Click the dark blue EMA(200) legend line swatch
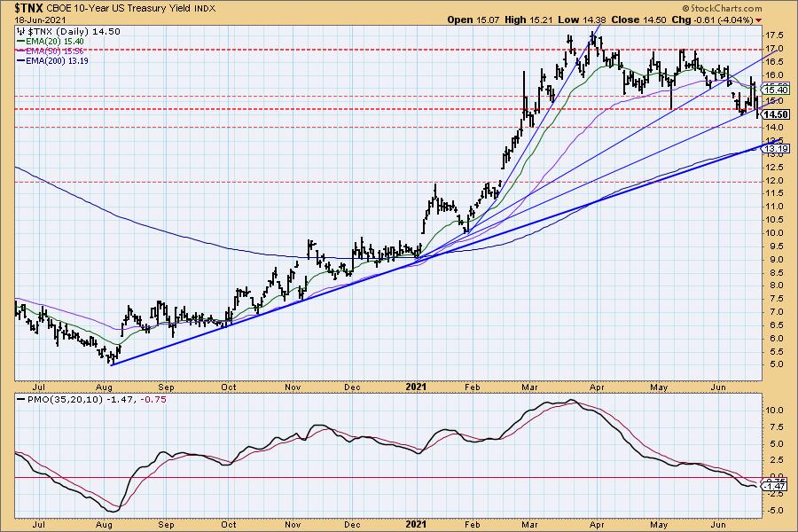The height and width of the screenshot is (532, 798). pyautogui.click(x=21, y=60)
